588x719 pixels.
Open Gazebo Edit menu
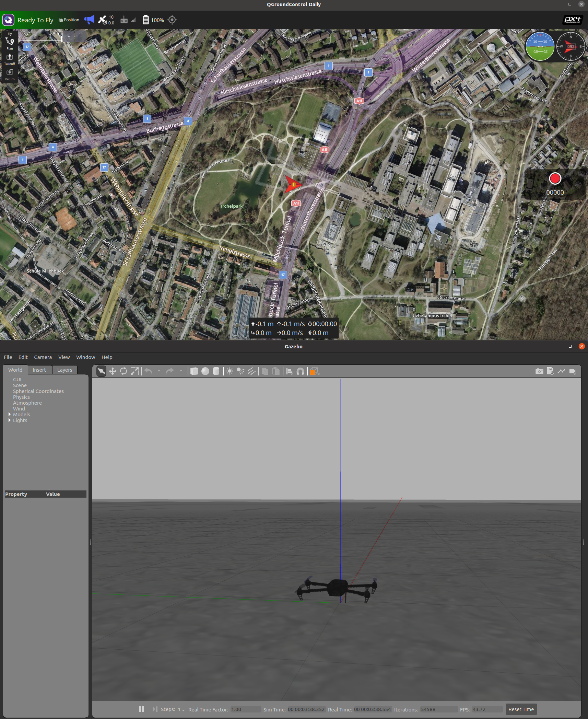23,357
